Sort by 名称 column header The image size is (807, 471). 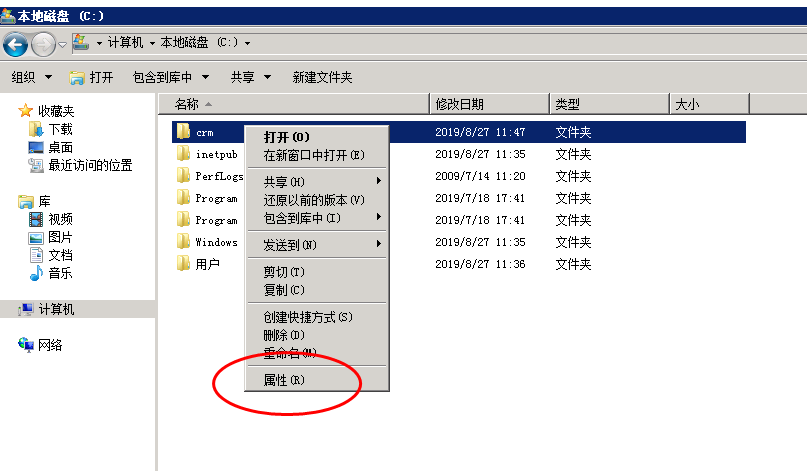tap(293, 104)
